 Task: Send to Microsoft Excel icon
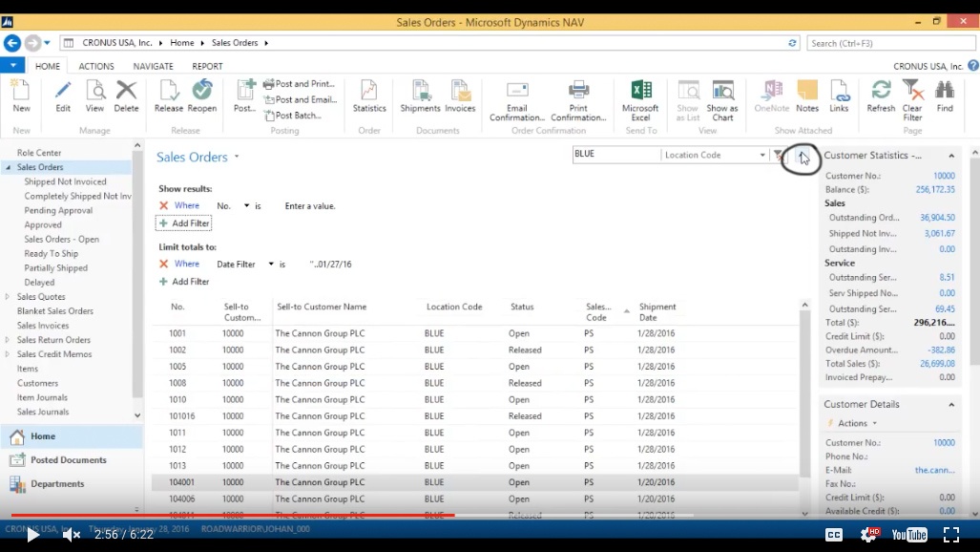pyautogui.click(x=640, y=92)
